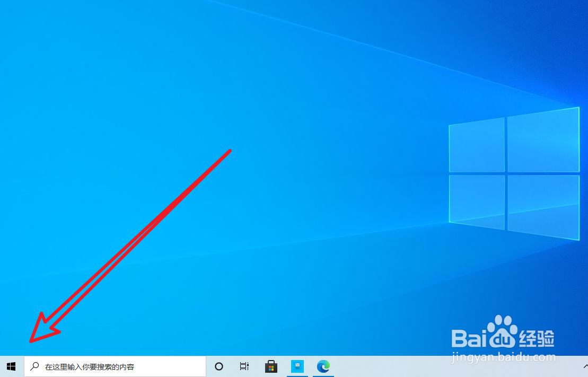Click the search magnifier icon
The image size is (588, 377).
pyautogui.click(x=34, y=366)
